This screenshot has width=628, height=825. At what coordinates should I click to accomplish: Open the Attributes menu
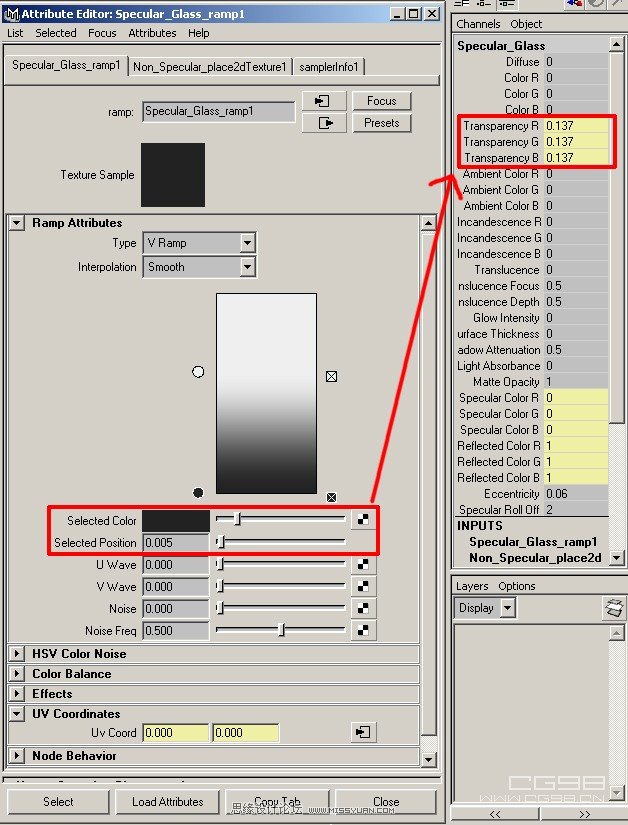click(152, 33)
